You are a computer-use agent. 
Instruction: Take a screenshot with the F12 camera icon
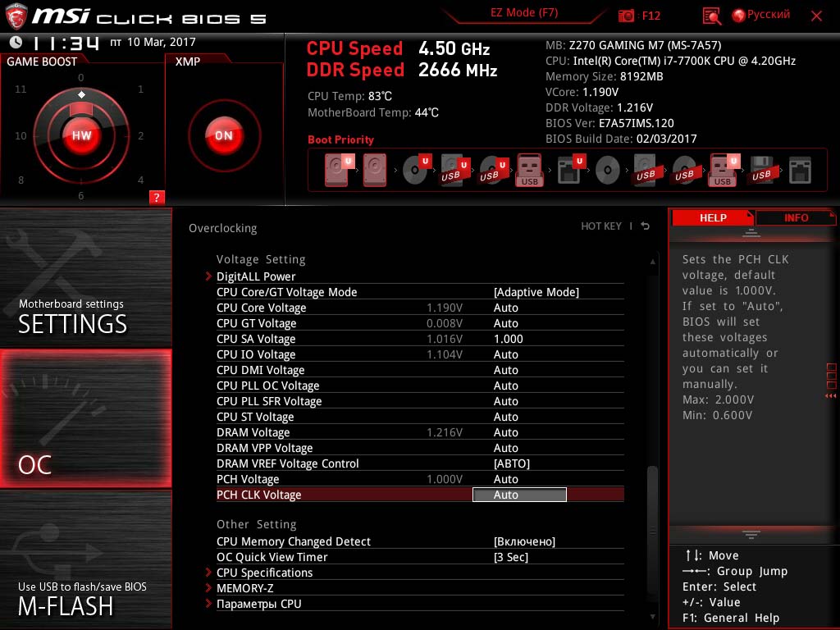point(626,16)
